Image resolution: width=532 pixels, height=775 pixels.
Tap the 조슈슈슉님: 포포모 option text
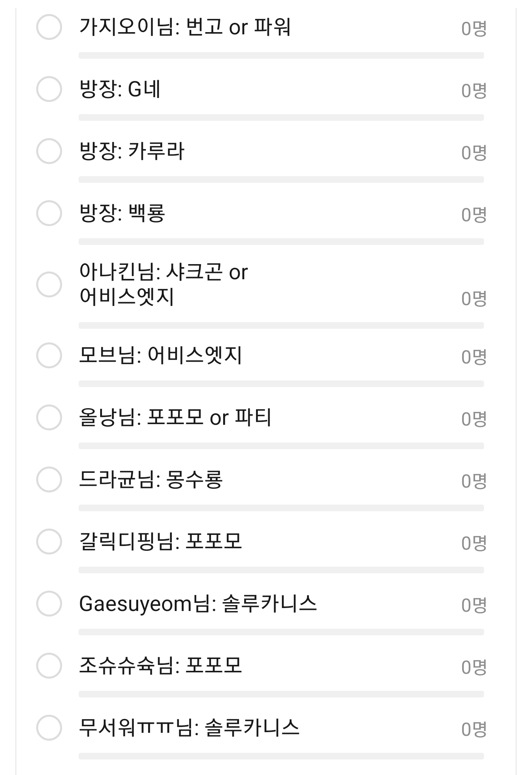click(x=160, y=666)
